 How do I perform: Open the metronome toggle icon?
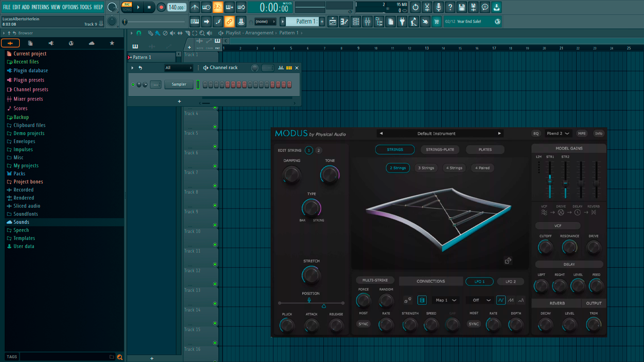pos(195,7)
